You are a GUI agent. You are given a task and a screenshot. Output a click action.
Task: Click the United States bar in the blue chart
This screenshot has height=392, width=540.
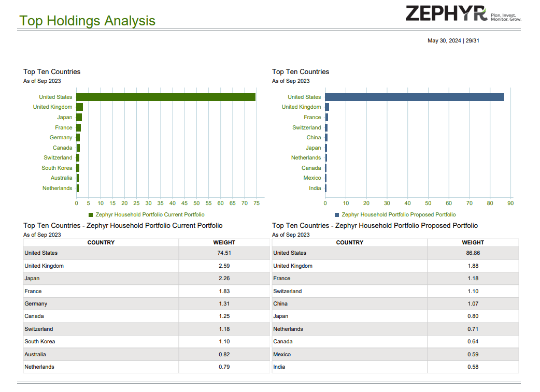(415, 97)
